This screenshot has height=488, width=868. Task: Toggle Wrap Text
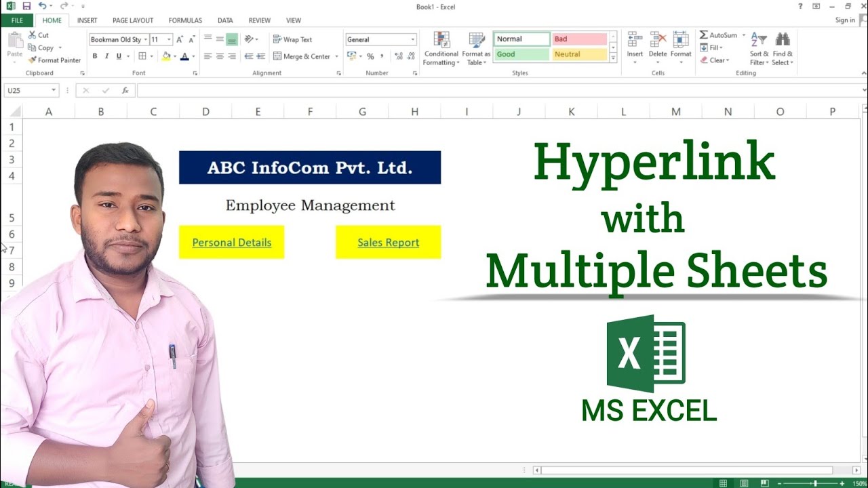292,39
